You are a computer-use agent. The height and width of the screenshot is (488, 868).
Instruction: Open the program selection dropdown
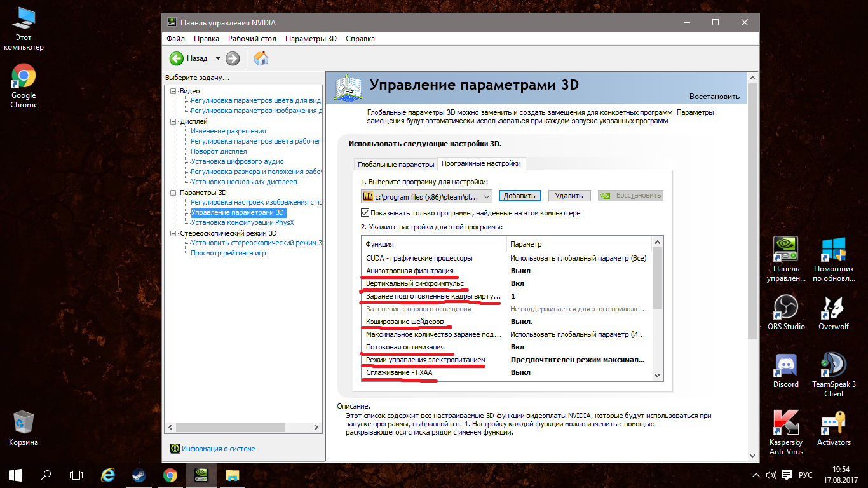pos(426,196)
